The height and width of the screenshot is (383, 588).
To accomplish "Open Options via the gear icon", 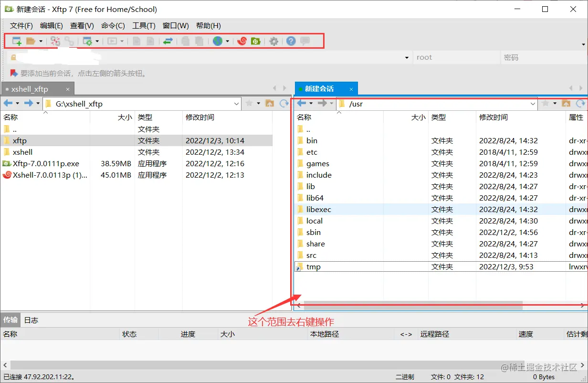I will click(x=273, y=42).
